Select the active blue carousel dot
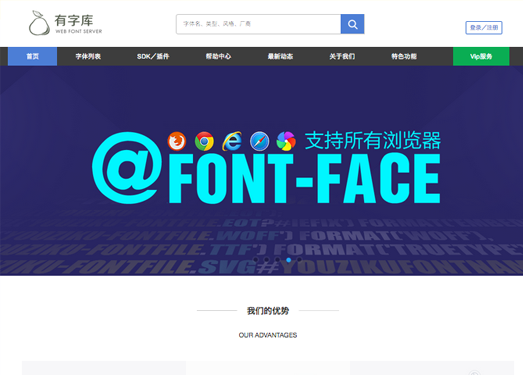Screen dimensions: 523x375 click(289, 260)
